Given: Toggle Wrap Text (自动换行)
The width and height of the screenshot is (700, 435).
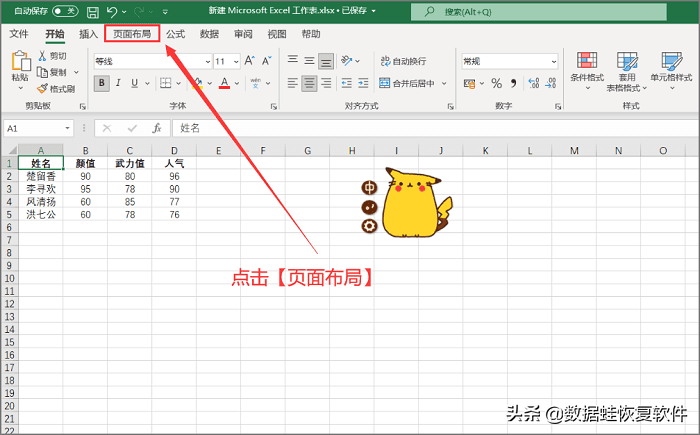Looking at the screenshot, I should (403, 61).
